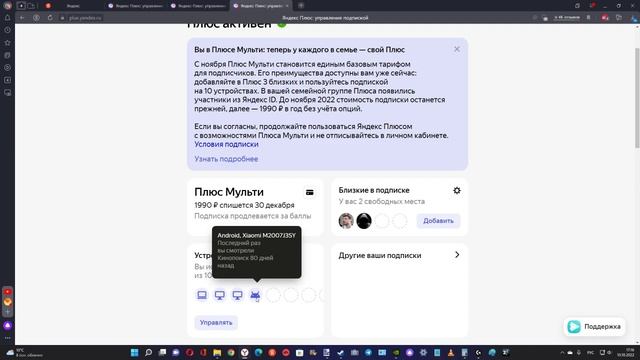Image resolution: width=640 pixels, height=360 pixels.
Task: Open favorites star icon in the sidebar
Action: click(x=7, y=42)
